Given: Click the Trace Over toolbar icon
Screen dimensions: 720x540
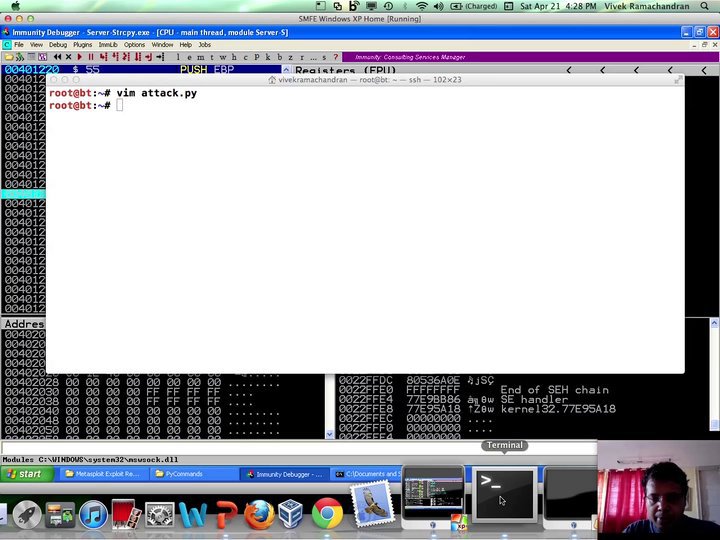Looking at the screenshot, I should (137, 57).
